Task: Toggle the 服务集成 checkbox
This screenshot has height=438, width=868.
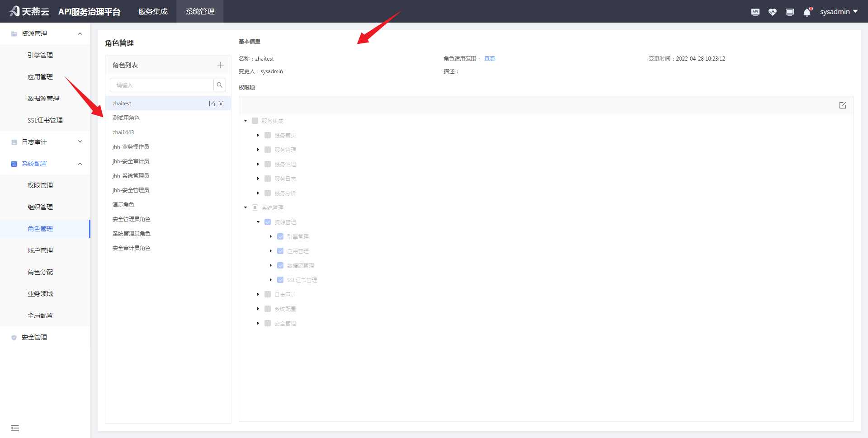Action: coord(255,121)
